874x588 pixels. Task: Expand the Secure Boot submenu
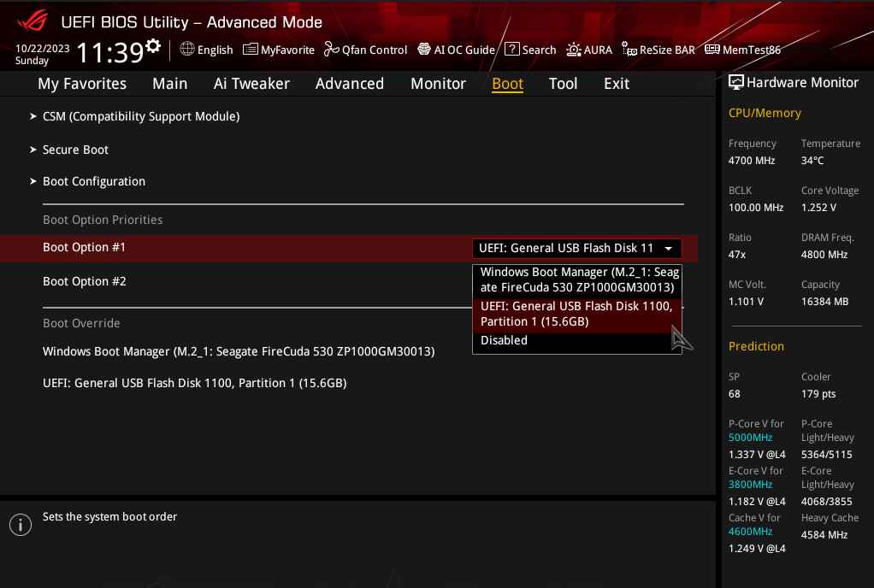[x=75, y=150]
